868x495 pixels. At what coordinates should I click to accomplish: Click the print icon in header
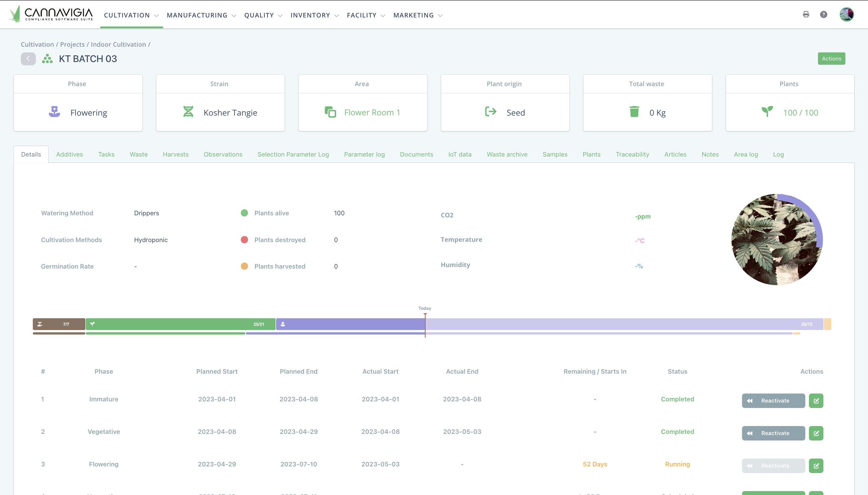(806, 14)
